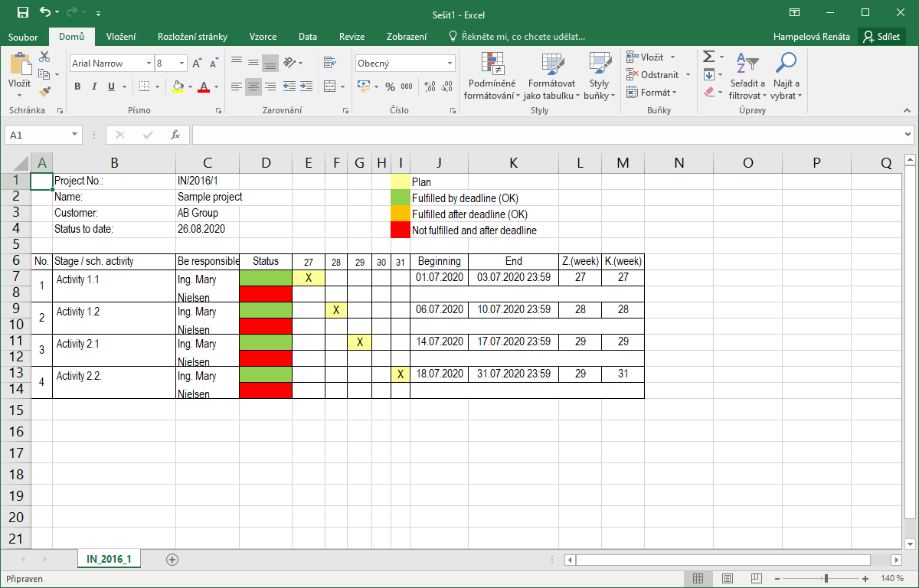Select the IN_2016_1 sheet tab
The width and height of the screenshot is (919, 588).
click(109, 560)
